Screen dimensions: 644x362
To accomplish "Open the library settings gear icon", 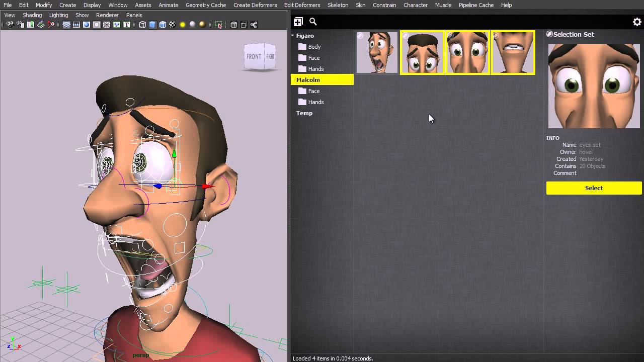I will click(x=637, y=22).
